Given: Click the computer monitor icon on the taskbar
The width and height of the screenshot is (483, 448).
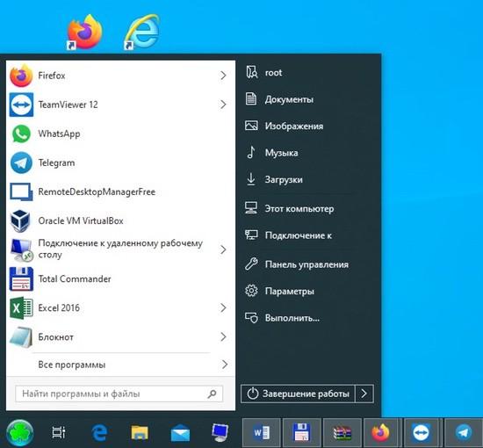Looking at the screenshot, I should click(x=220, y=432).
